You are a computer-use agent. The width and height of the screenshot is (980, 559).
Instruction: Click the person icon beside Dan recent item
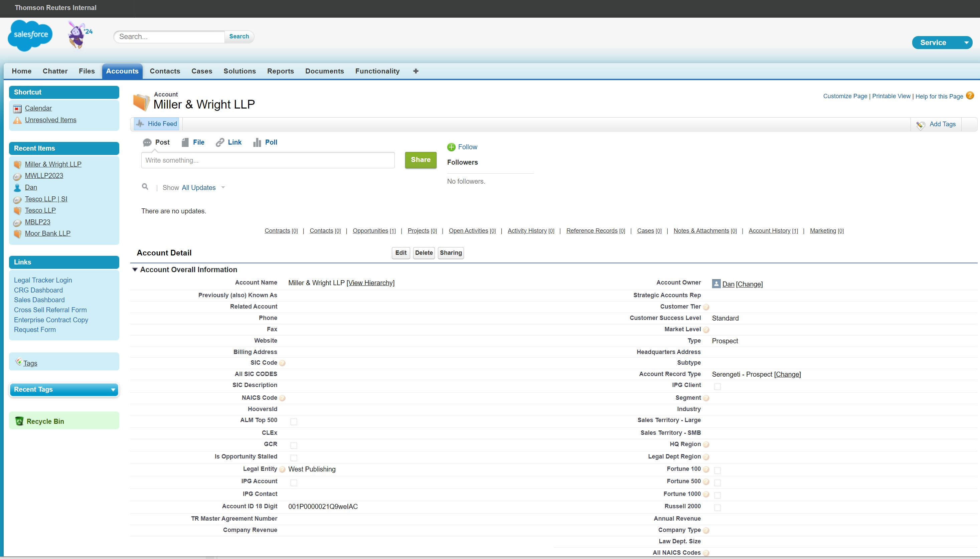click(17, 188)
